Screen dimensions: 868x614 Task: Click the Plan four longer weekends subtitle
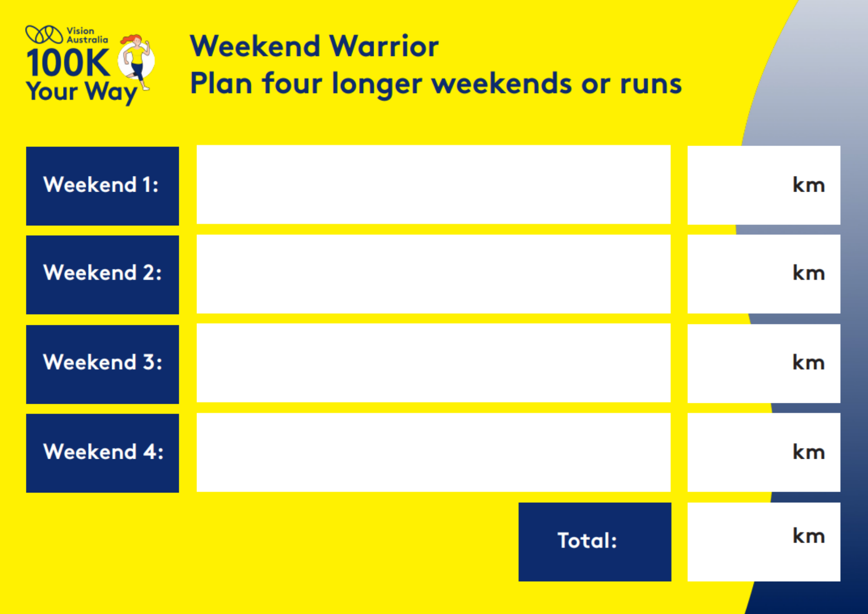tap(435, 83)
